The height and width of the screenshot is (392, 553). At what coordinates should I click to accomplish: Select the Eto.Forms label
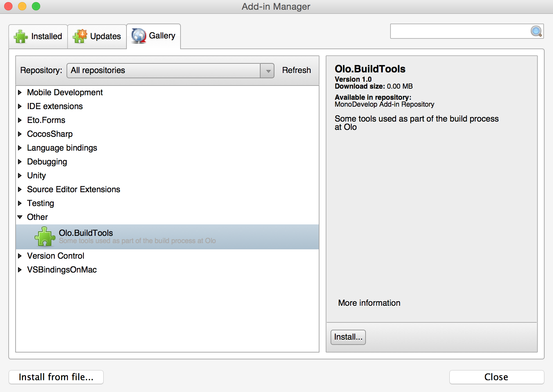coord(46,120)
